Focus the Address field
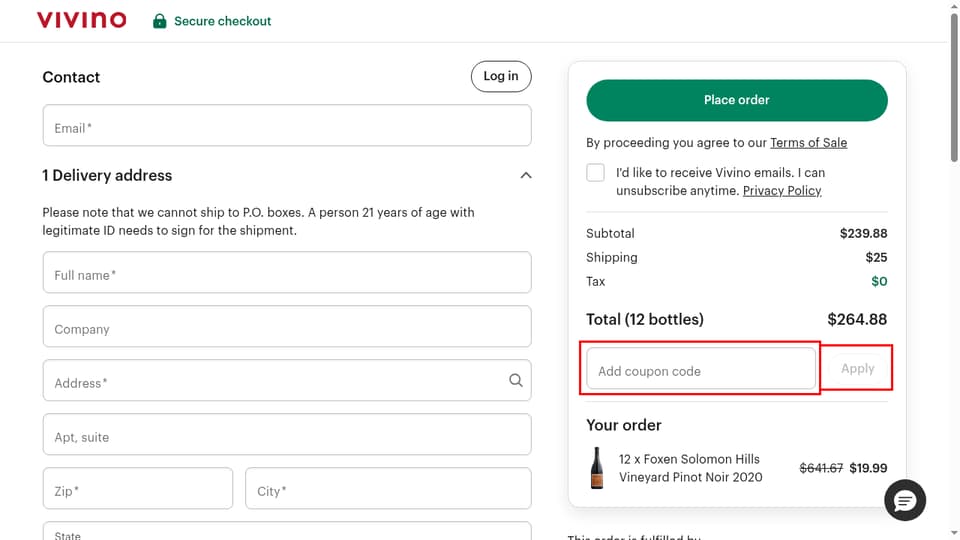 click(287, 380)
